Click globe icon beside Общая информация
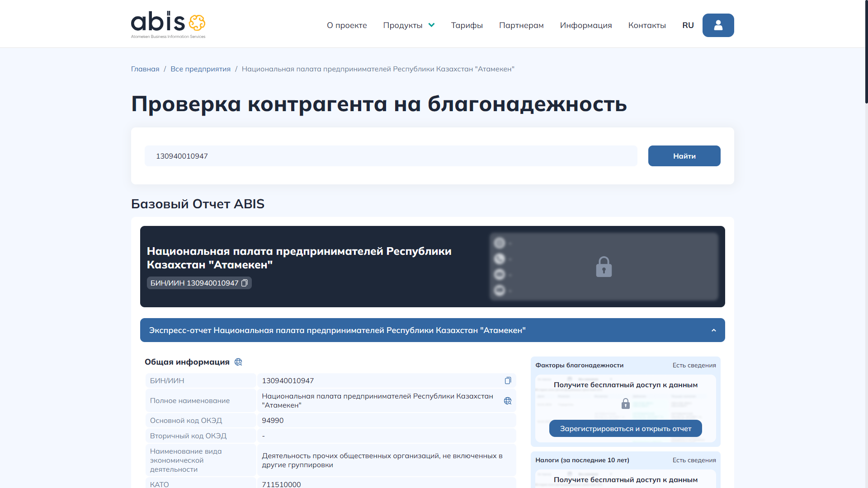The height and width of the screenshot is (488, 868). tap(238, 362)
